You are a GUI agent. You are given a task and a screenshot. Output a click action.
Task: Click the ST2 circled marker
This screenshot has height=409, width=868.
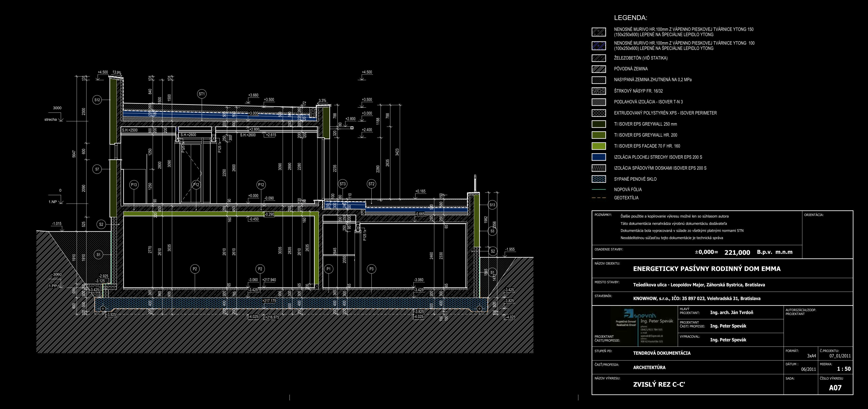pos(371,184)
